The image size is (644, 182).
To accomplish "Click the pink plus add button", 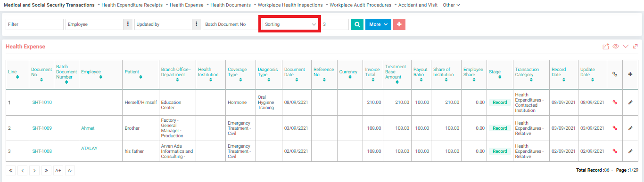I will 399,24.
